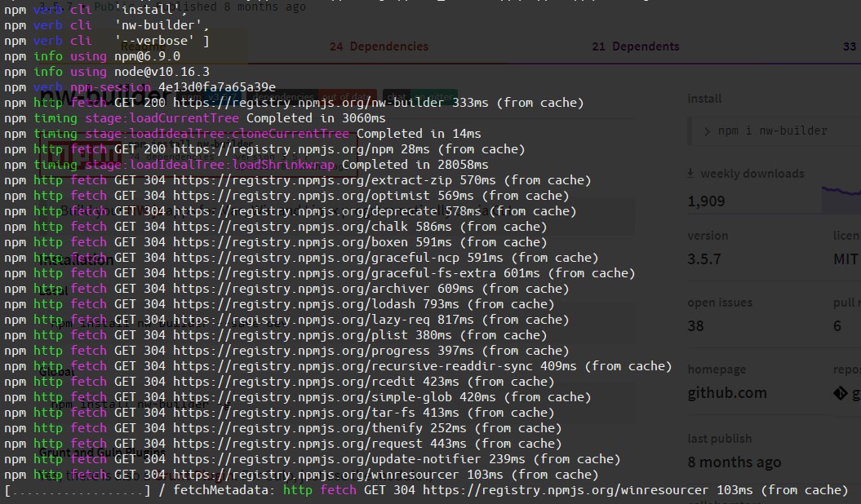Image resolution: width=861 pixels, height=504 pixels.
Task: Click the boxen registry fetch line
Action: click(x=276, y=242)
